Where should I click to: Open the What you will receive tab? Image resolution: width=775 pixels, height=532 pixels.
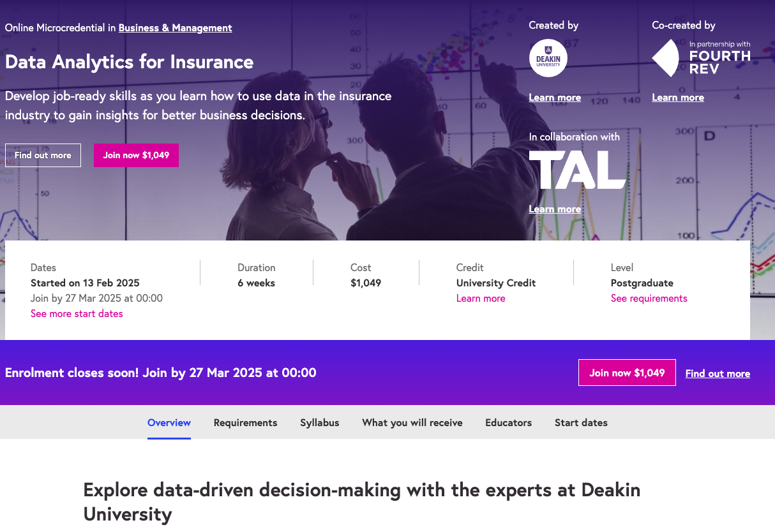(x=412, y=423)
